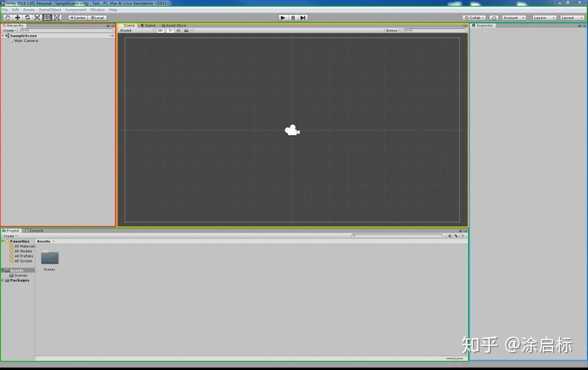This screenshot has width=588, height=370.
Task: Switch handle rotation to Local
Action: (x=99, y=18)
